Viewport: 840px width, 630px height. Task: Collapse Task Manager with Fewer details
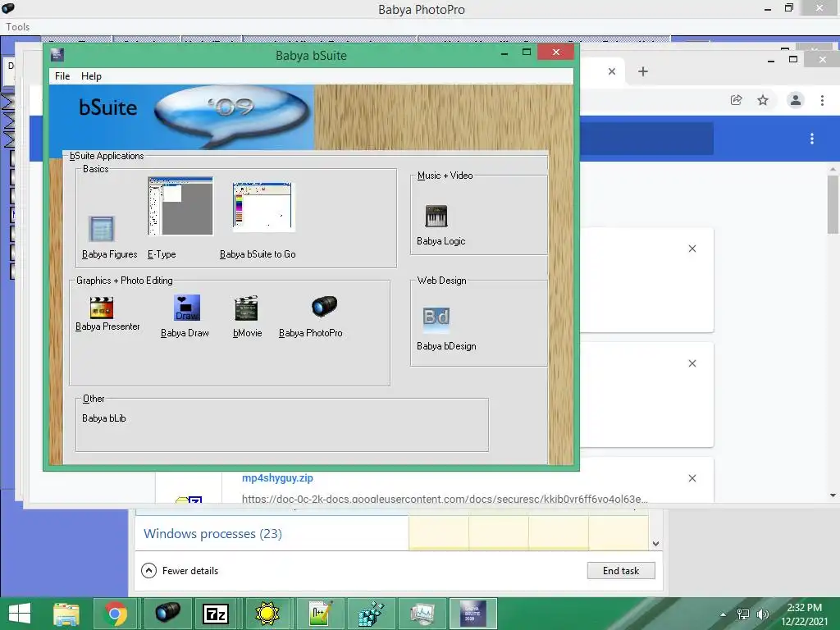(180, 571)
